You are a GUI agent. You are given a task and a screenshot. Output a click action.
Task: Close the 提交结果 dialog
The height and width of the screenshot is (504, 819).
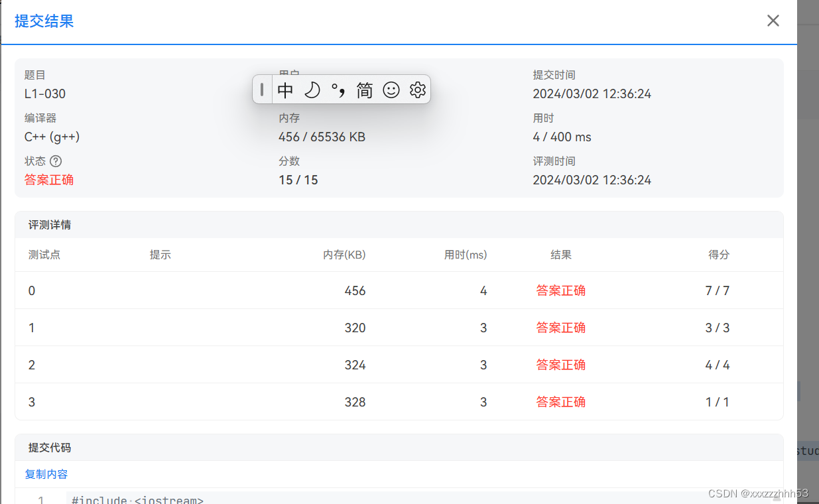[x=773, y=21]
